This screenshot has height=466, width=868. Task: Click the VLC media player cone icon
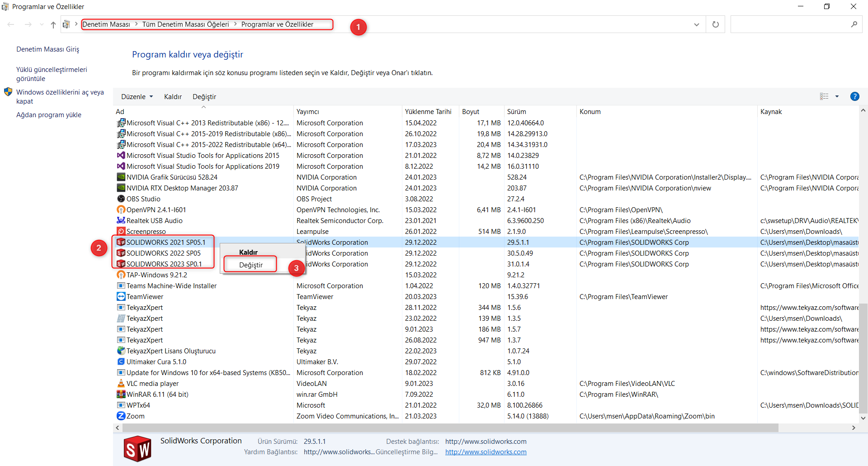click(121, 384)
